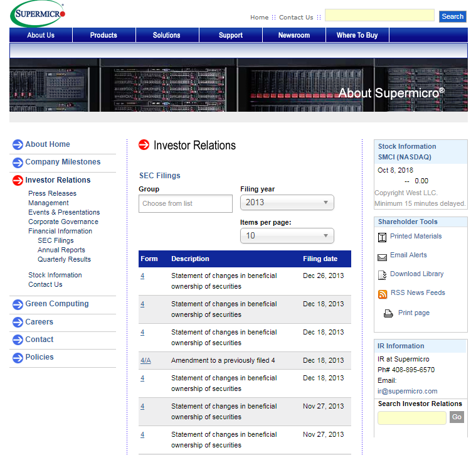This screenshot has height=455, width=476.
Task: Click the Contact blue arrow icon
Action: click(18, 340)
